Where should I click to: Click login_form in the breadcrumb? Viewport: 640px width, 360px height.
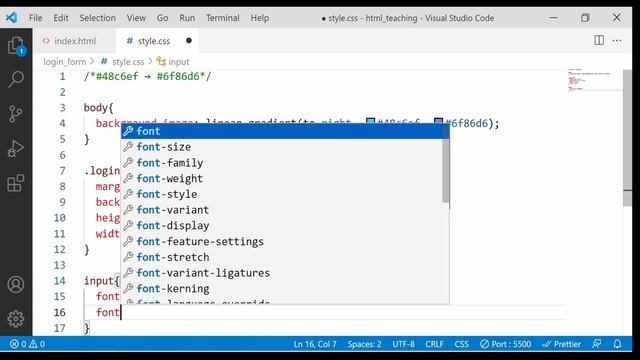point(64,62)
